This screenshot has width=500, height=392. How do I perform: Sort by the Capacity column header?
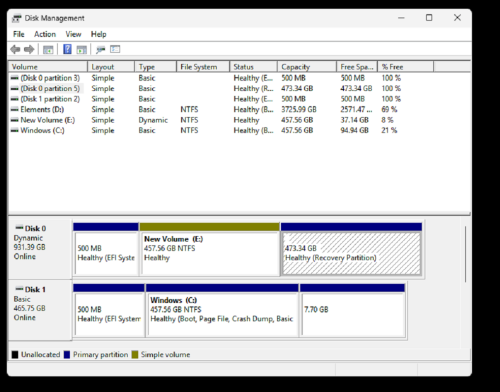pyautogui.click(x=307, y=67)
